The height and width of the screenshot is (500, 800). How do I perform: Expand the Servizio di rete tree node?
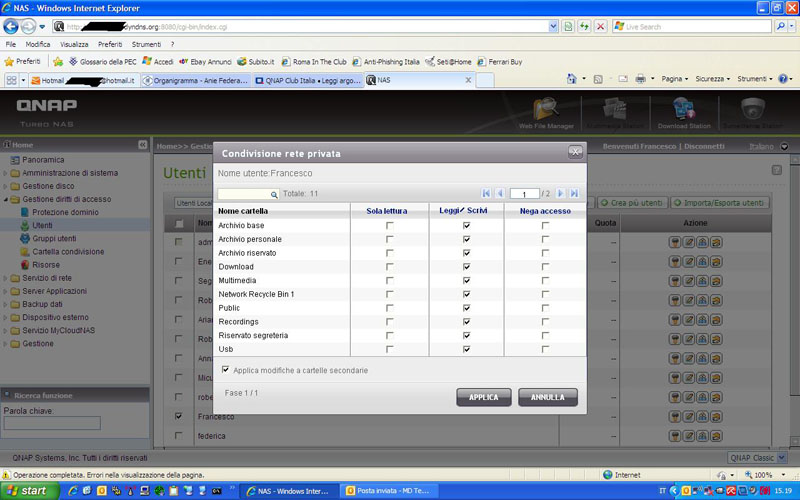[5, 278]
